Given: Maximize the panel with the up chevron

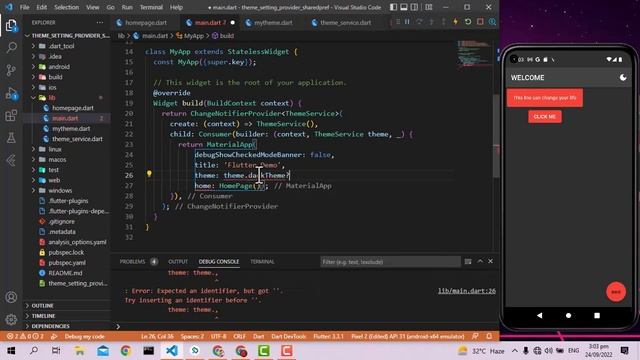Looking at the screenshot, I should click(x=480, y=261).
